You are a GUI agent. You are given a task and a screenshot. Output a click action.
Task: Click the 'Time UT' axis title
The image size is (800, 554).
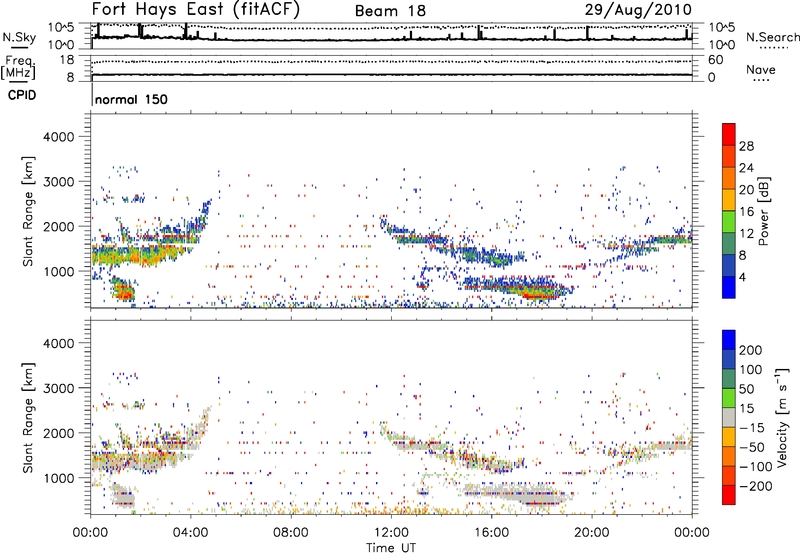tap(391, 548)
